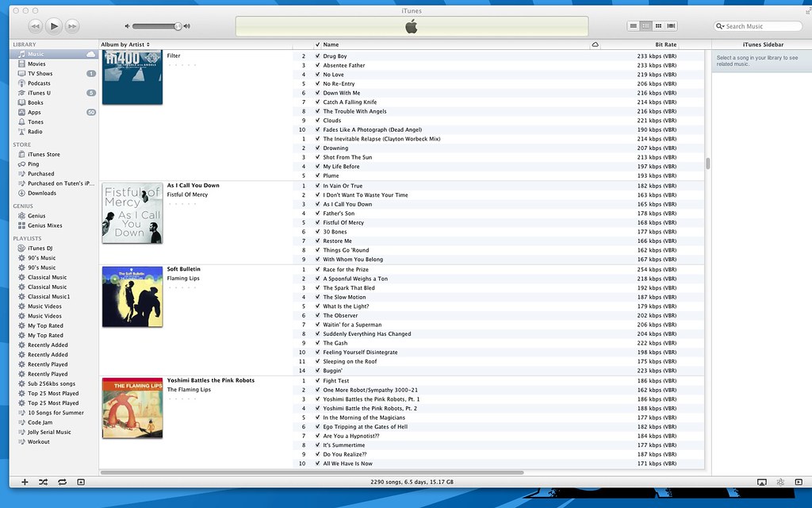Open the Album by Artist sort dropdown
This screenshot has height=508, width=812.
tap(124, 44)
